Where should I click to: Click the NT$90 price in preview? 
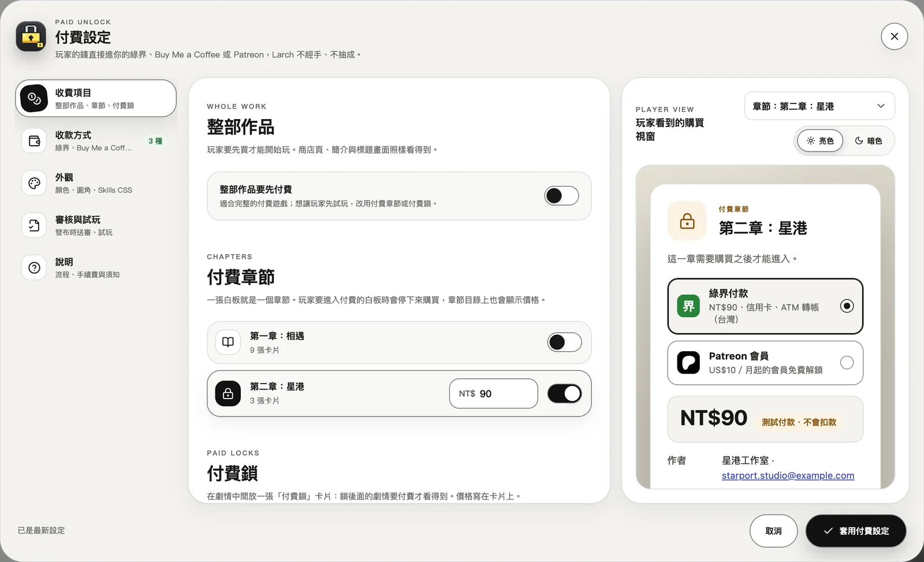(713, 418)
